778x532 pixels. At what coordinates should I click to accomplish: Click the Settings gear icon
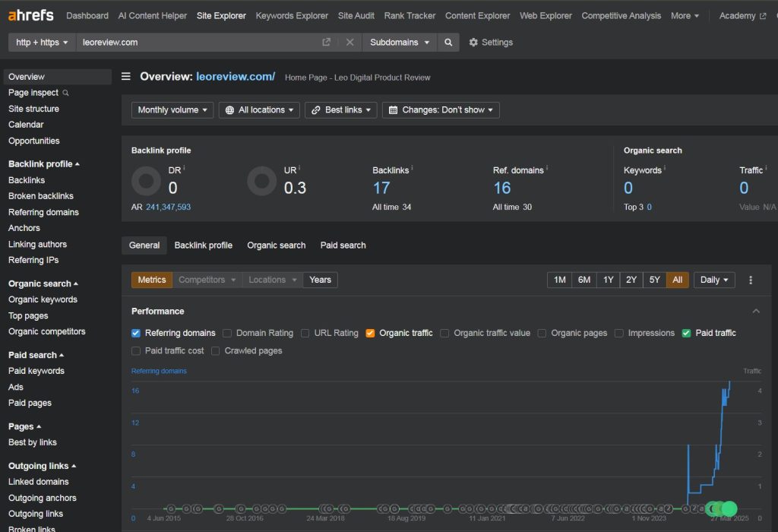pos(473,43)
